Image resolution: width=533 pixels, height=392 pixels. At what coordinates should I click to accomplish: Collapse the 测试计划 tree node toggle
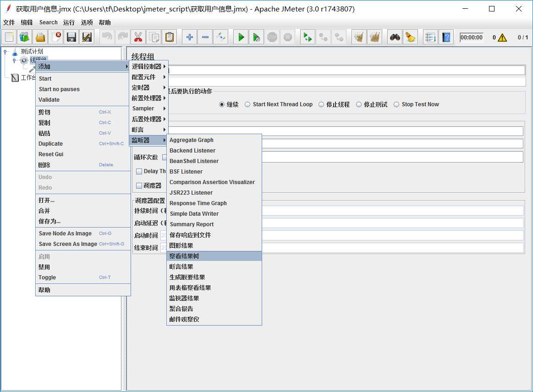point(5,52)
